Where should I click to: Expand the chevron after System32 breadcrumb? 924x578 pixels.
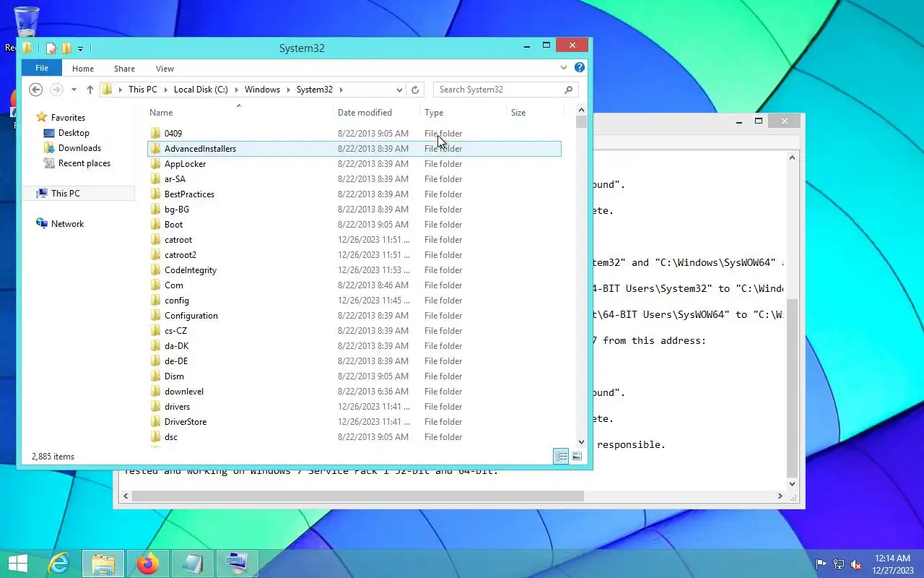click(341, 90)
